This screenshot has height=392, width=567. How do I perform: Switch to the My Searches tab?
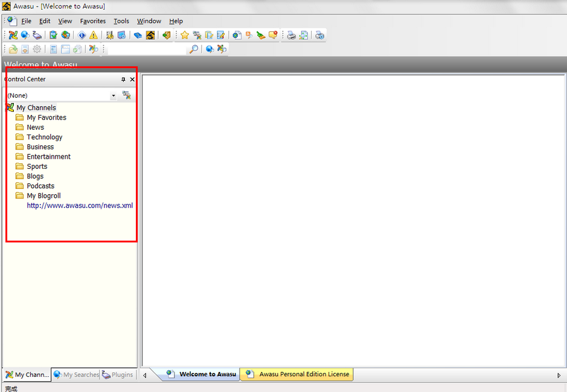coord(77,375)
